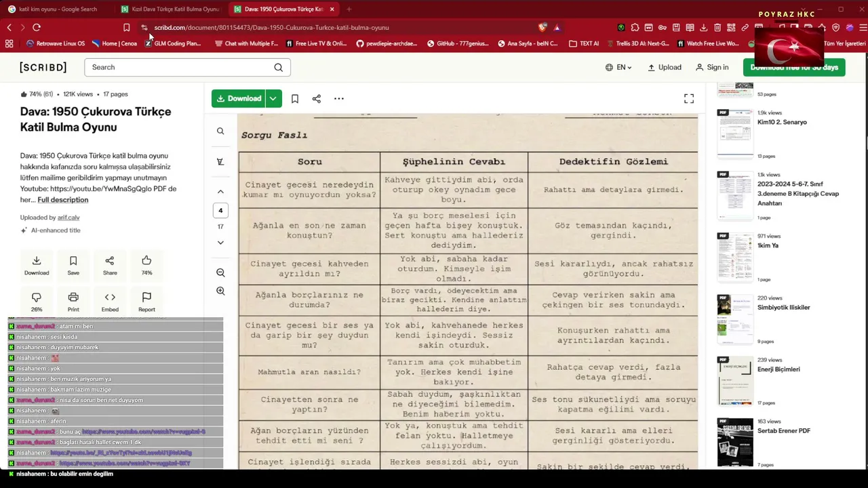This screenshot has height=488, width=868.
Task: Switch to the katil kim oyunu Google Search tab
Action: click(58, 9)
